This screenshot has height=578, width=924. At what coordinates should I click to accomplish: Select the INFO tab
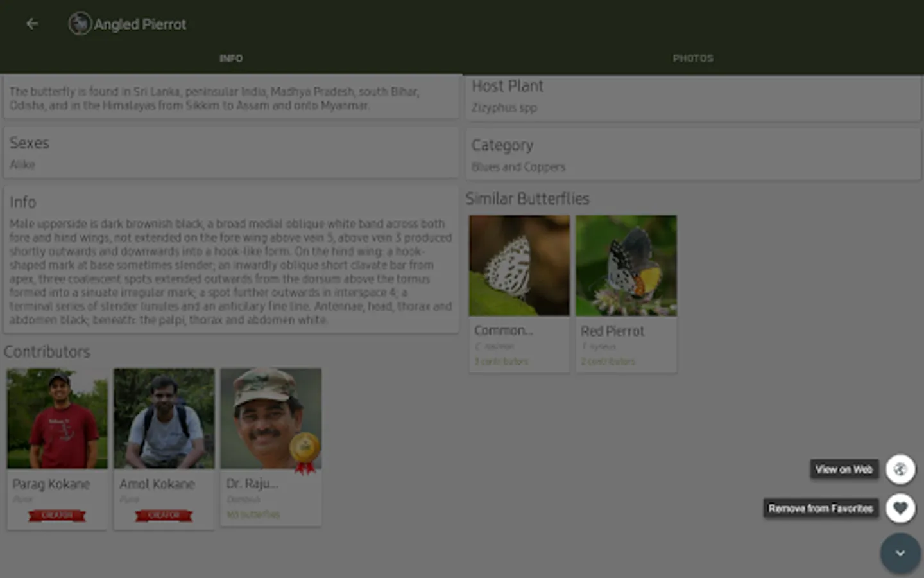point(231,58)
